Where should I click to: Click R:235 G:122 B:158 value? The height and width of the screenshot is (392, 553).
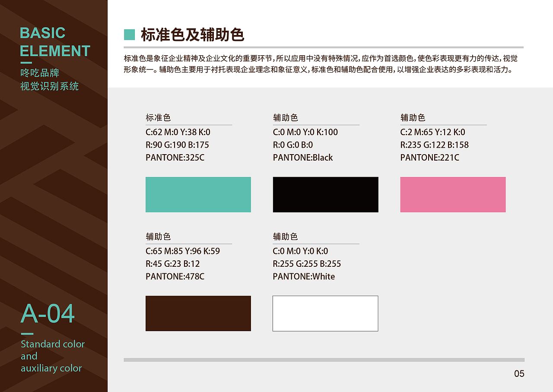(x=435, y=145)
